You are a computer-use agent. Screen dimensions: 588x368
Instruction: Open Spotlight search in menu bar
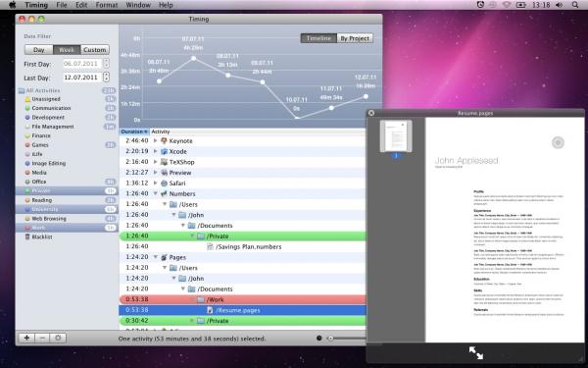[575, 5]
